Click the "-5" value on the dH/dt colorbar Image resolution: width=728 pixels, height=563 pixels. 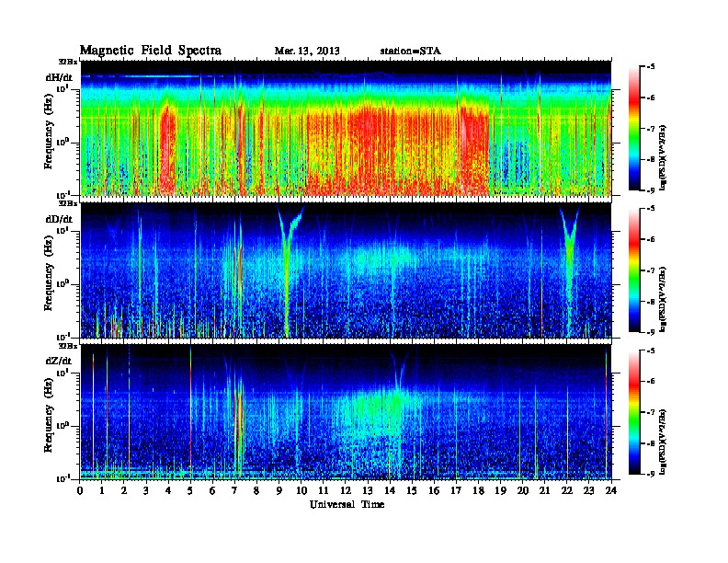(x=650, y=67)
